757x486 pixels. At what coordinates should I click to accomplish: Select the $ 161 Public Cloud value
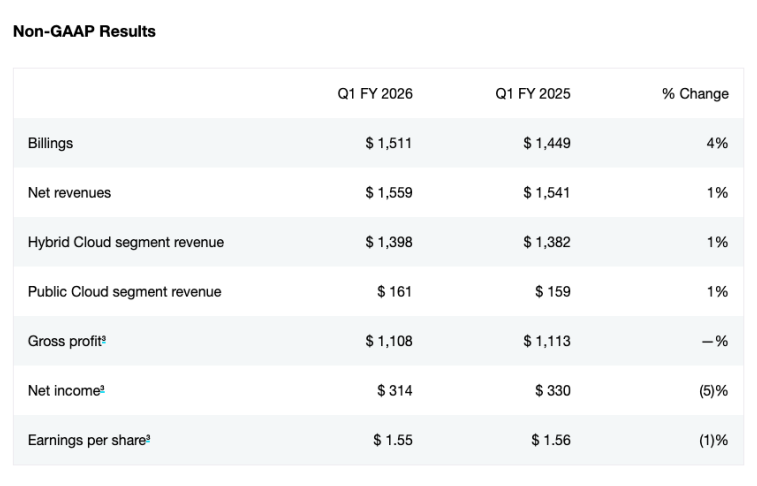pyautogui.click(x=395, y=292)
